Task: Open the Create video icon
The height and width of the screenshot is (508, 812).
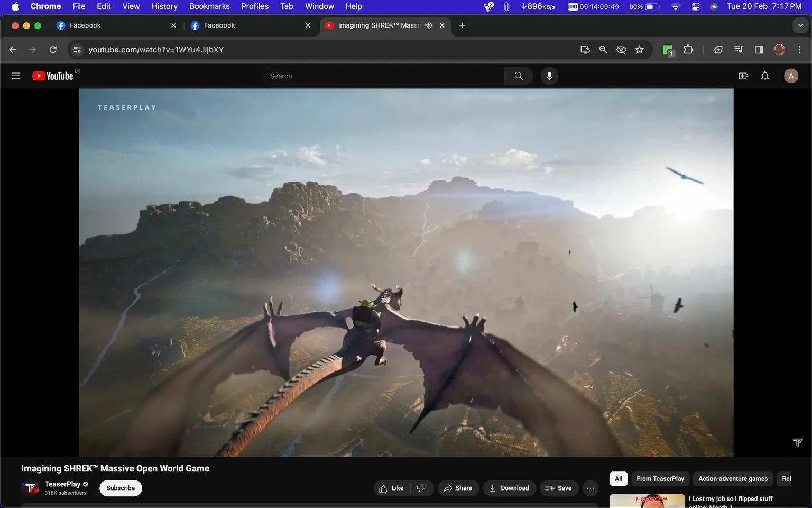Action: (x=743, y=76)
